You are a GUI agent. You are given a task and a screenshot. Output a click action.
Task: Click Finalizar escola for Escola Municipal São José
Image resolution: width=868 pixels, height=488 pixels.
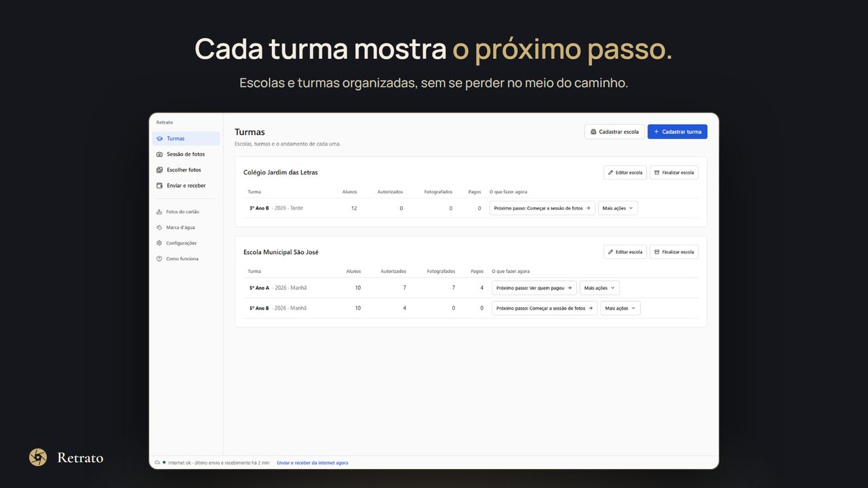pos(674,251)
